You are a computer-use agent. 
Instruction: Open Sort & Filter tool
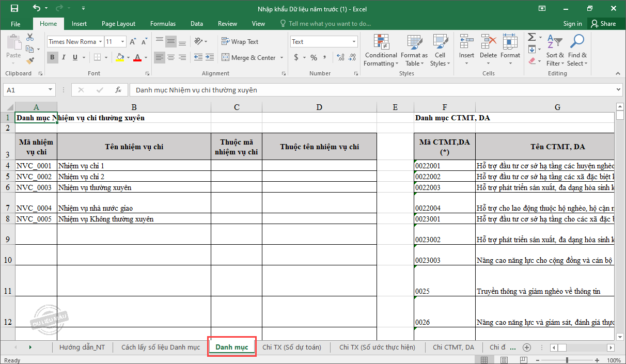click(x=555, y=51)
